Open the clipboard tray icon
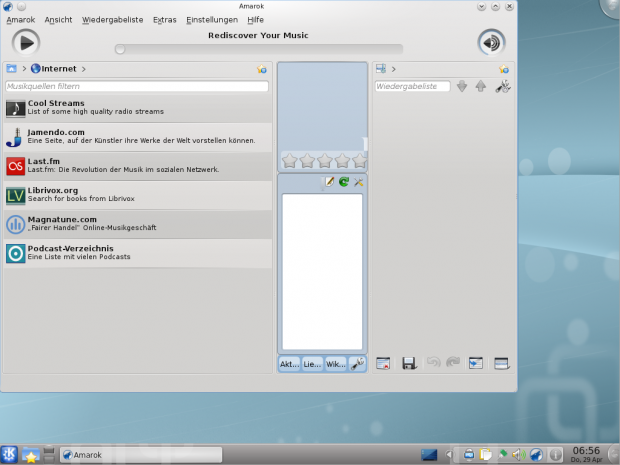The height and width of the screenshot is (465, 620). pos(486,455)
